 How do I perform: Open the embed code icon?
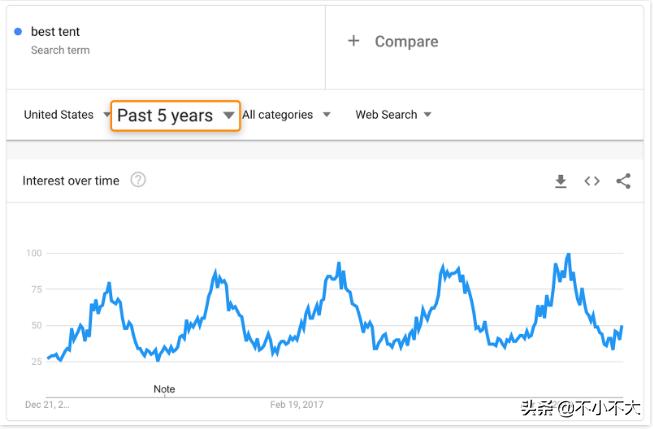click(592, 181)
